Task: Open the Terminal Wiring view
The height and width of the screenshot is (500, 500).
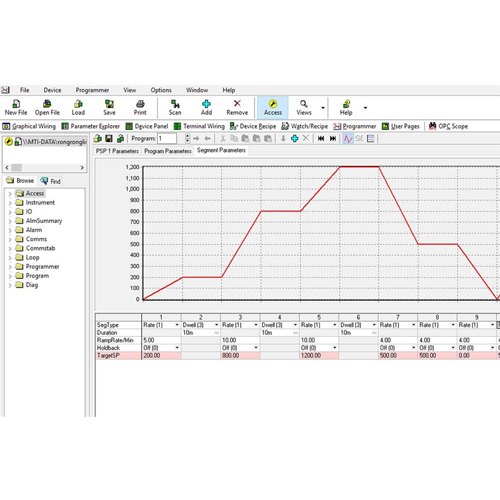Action: pyautogui.click(x=199, y=126)
